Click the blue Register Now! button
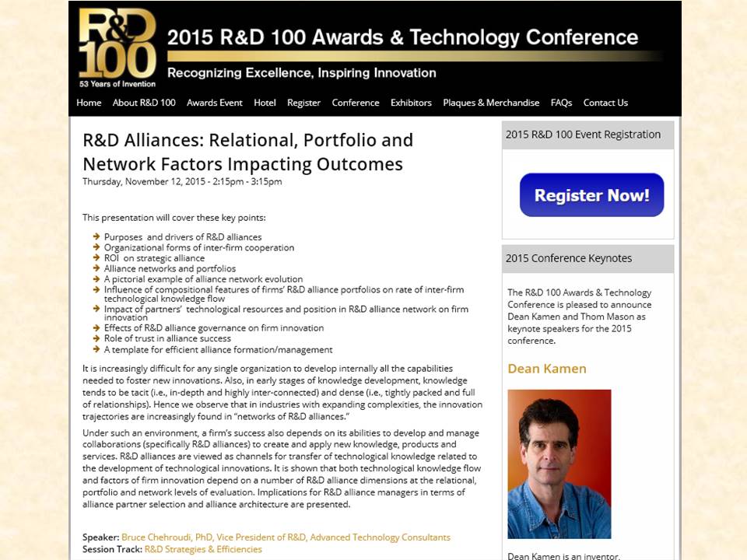 [591, 194]
